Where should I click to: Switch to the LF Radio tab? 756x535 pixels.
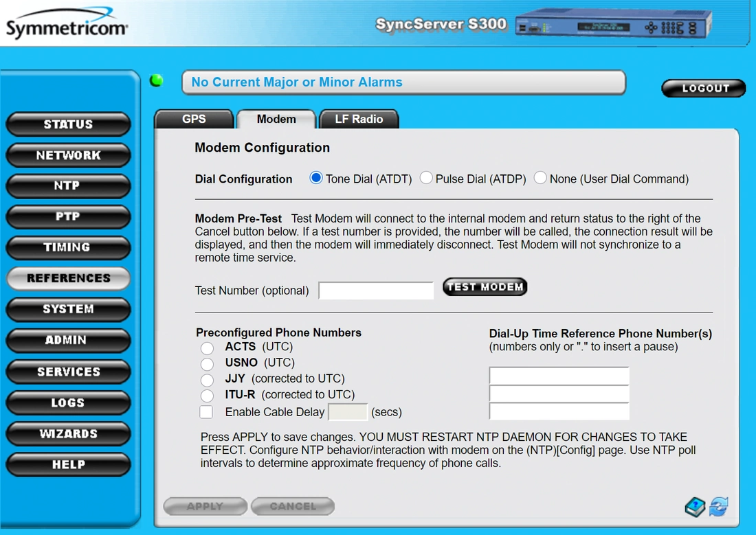pyautogui.click(x=359, y=119)
